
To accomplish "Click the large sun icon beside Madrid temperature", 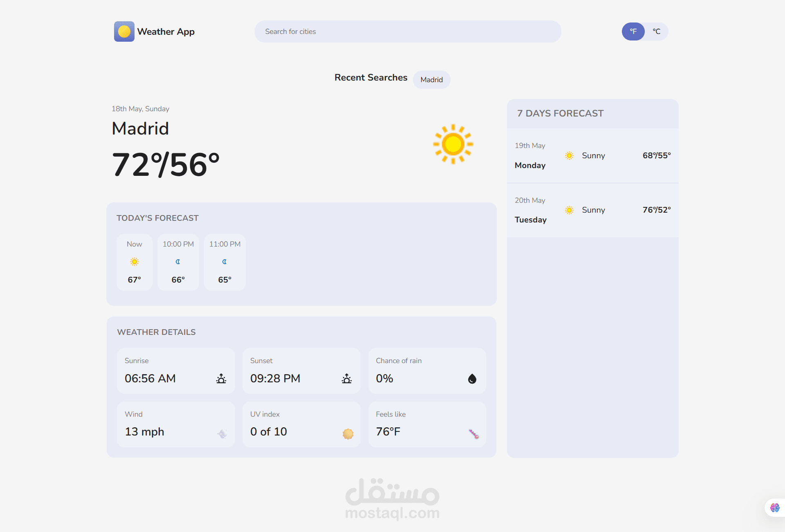I will (453, 144).
